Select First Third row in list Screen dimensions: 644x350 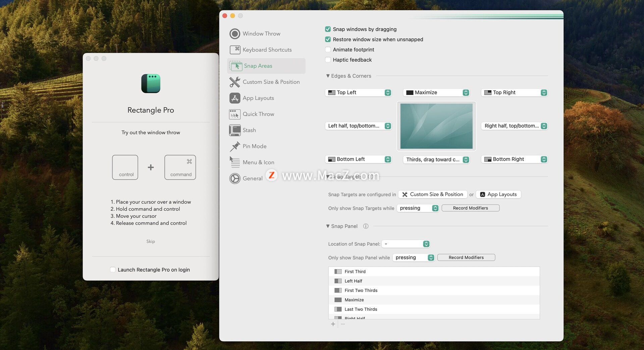click(434, 271)
